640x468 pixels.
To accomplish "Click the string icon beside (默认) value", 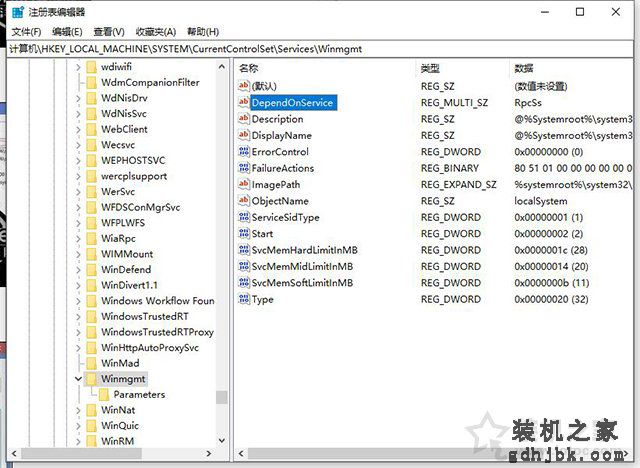I will pyautogui.click(x=244, y=86).
